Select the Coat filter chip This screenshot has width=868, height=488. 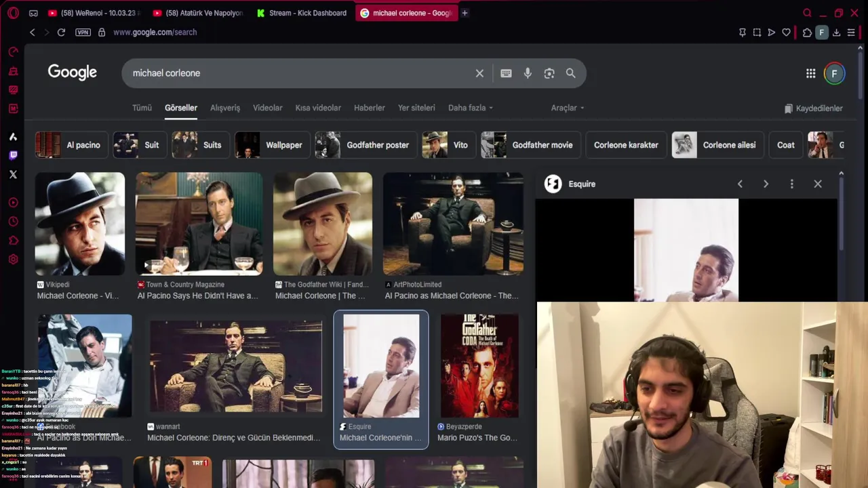786,145
